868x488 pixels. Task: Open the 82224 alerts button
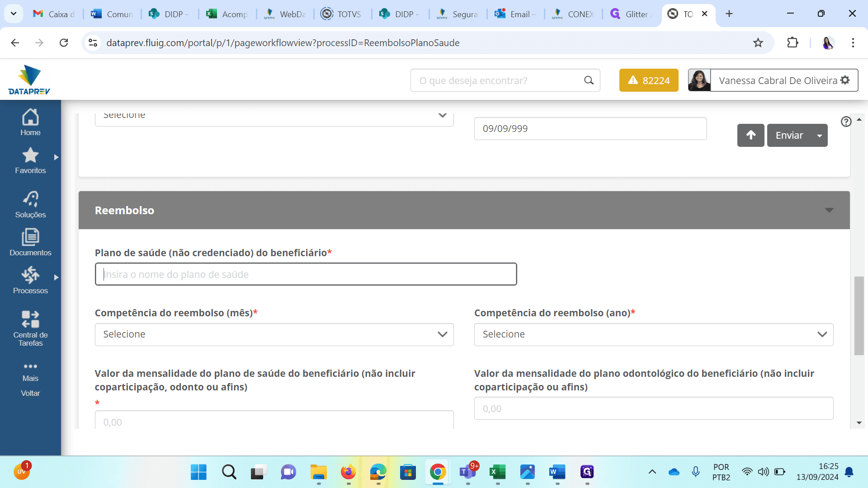[649, 80]
